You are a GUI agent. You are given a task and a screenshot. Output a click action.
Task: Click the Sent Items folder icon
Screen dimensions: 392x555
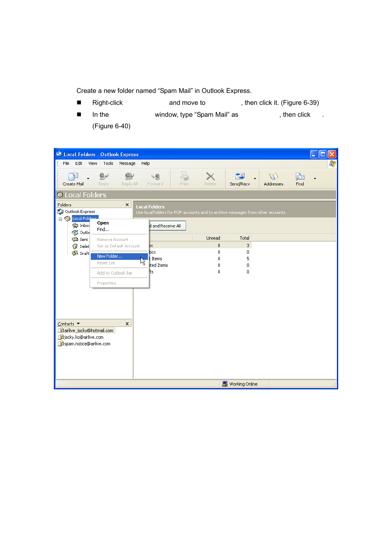75,239
